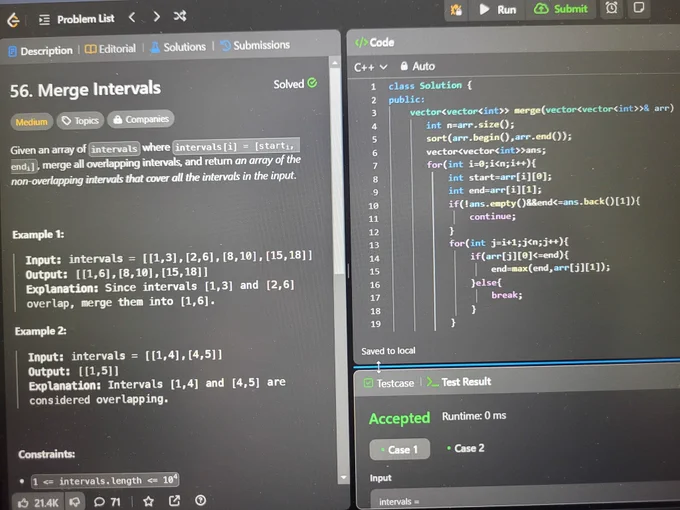Go to previous problem arrow
Image resolution: width=680 pixels, height=510 pixels.
point(132,17)
